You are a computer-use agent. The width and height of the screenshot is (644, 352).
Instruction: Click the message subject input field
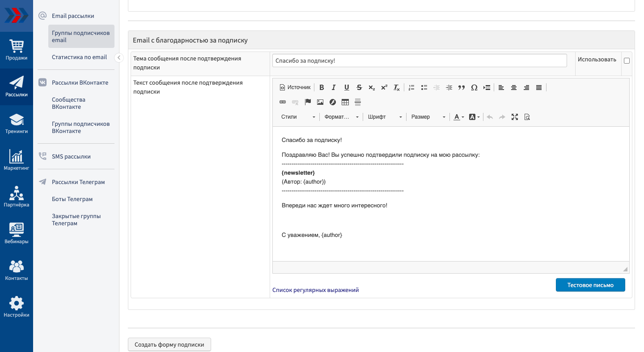[x=419, y=60]
